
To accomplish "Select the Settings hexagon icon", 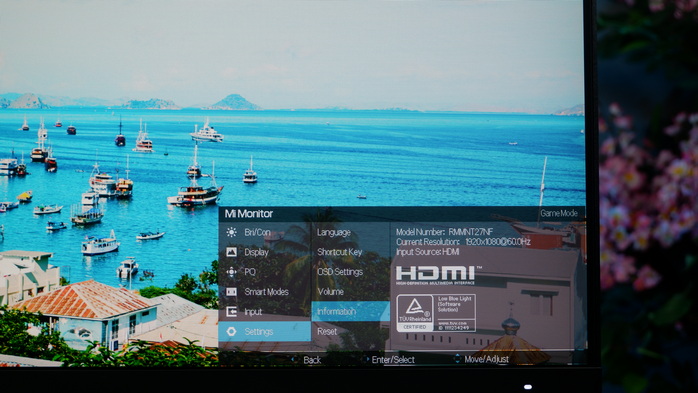I will tap(231, 332).
